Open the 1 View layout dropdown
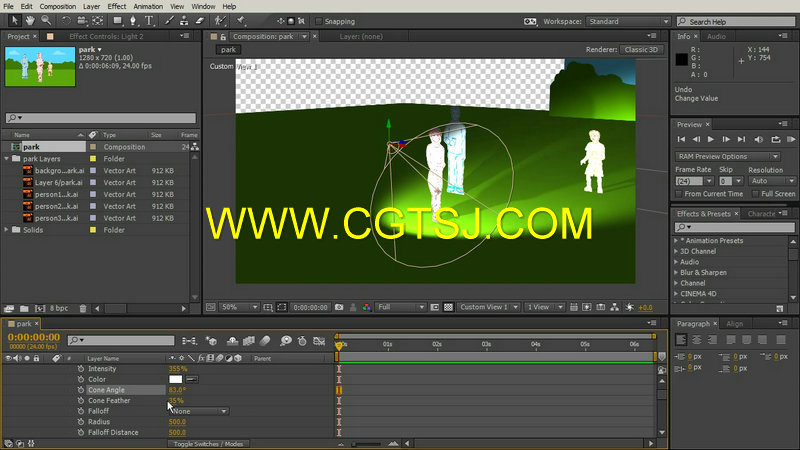Image resolution: width=800 pixels, height=450 pixels. point(544,307)
